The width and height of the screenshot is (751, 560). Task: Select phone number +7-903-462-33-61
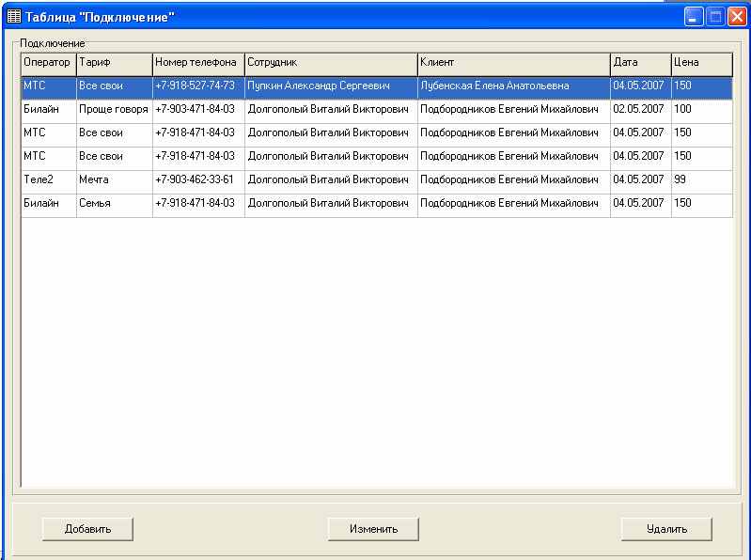coord(198,182)
